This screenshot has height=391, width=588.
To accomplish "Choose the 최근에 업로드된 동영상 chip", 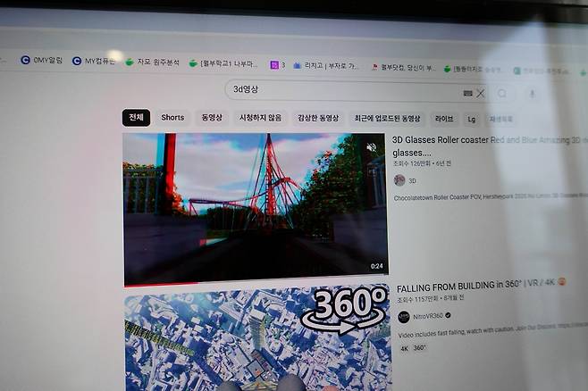I will [x=386, y=118].
